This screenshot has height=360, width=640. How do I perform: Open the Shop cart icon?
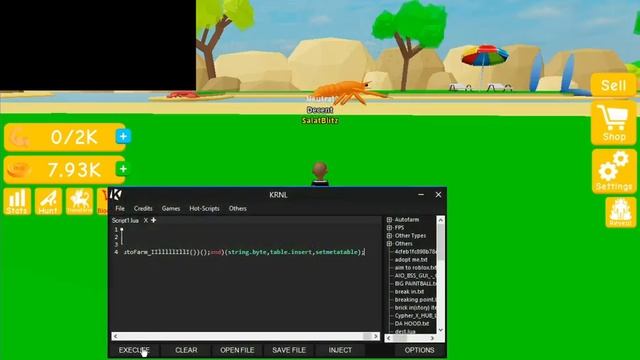tap(613, 124)
